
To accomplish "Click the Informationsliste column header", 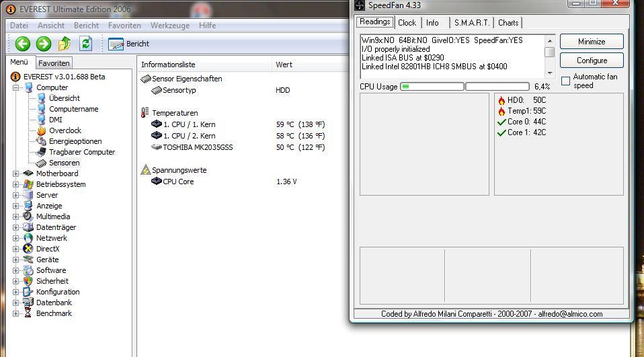I will pyautogui.click(x=204, y=65).
